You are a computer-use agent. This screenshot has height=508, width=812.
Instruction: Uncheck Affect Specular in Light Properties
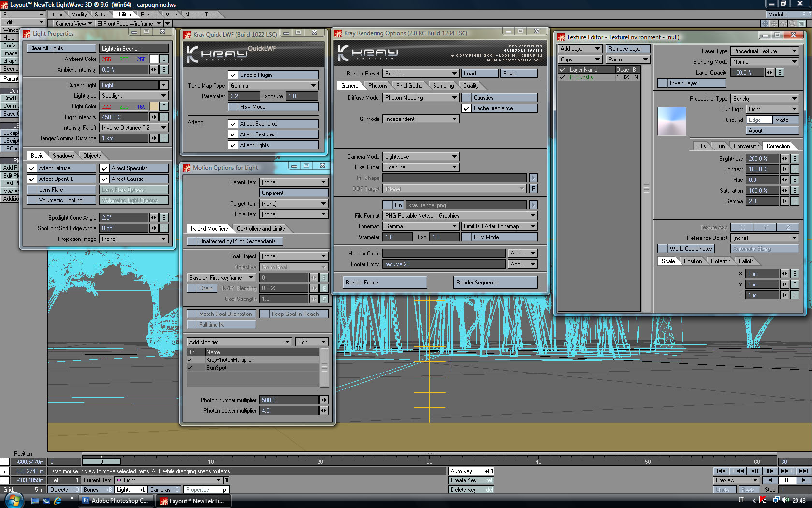pyautogui.click(x=104, y=168)
